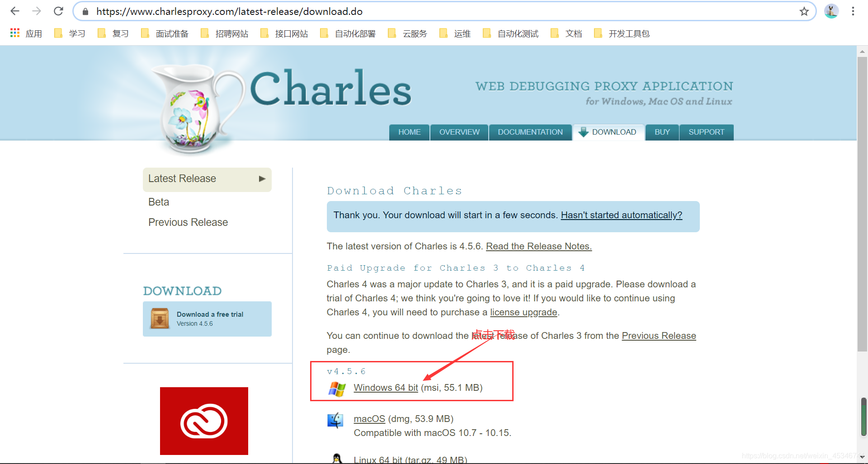Click the package crate download icon
868x464 pixels.
coord(160,319)
